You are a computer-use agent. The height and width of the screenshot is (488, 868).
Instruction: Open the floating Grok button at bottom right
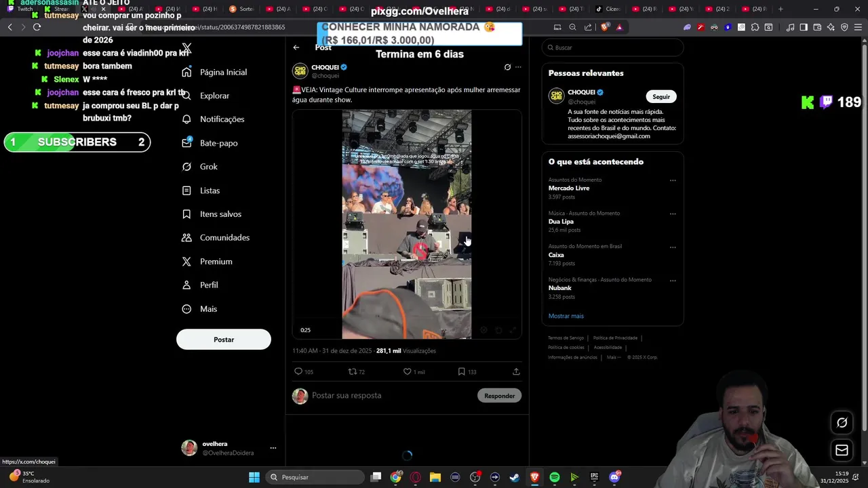(842, 422)
